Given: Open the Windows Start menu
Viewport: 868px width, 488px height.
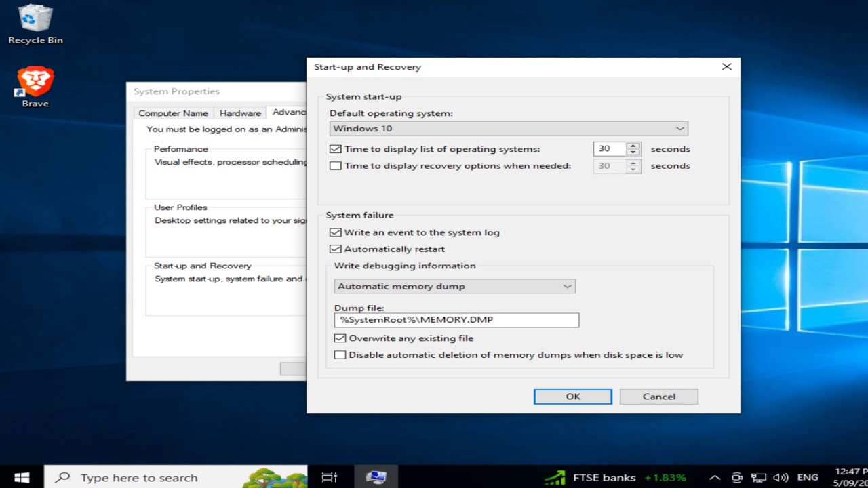Looking at the screenshot, I should [x=22, y=477].
